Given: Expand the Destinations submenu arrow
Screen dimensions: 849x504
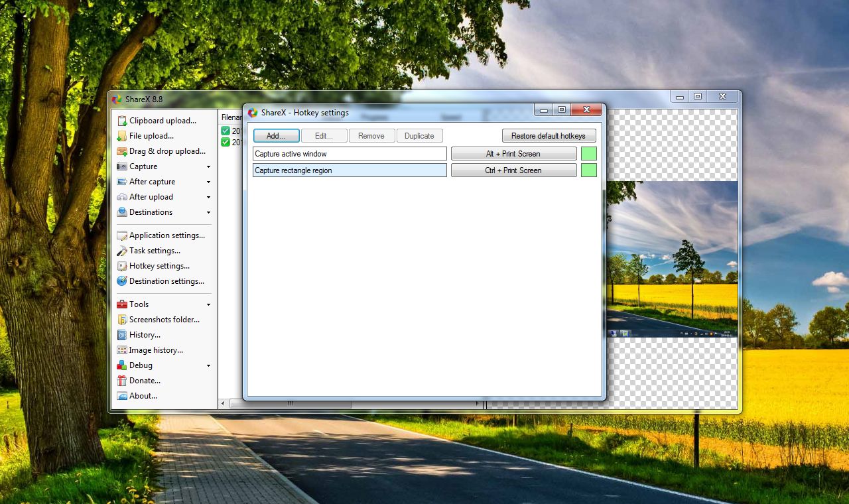Looking at the screenshot, I should (x=209, y=213).
